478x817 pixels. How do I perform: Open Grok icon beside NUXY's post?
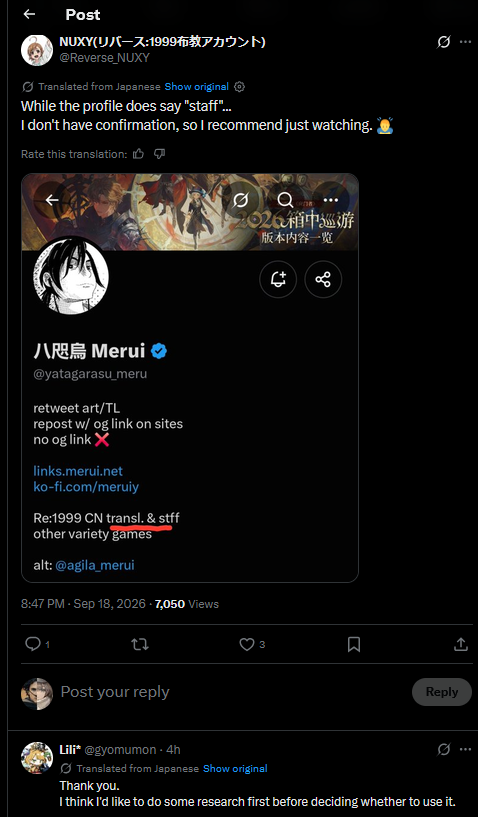[443, 42]
